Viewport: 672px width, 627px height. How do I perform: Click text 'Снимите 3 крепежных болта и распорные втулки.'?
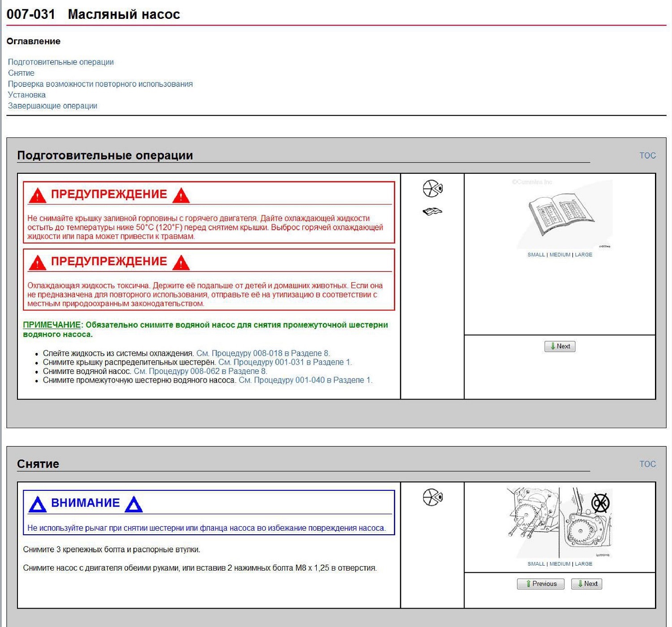point(112,550)
